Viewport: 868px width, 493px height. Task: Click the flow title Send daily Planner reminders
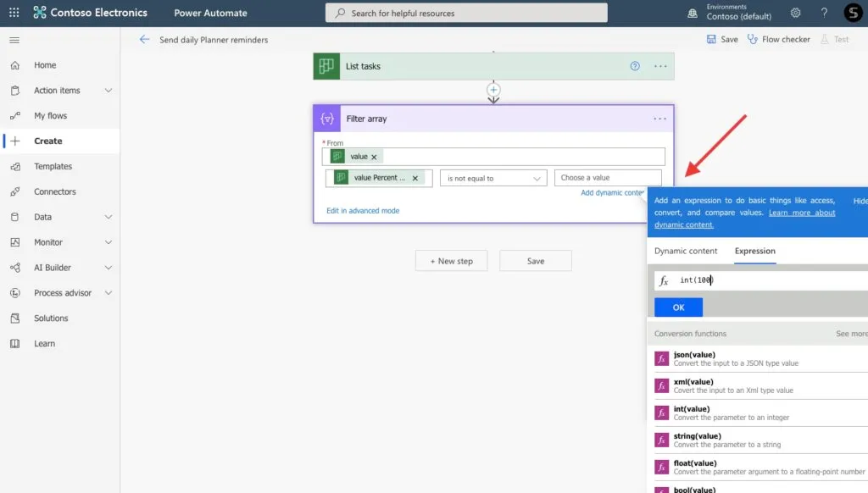tap(214, 40)
